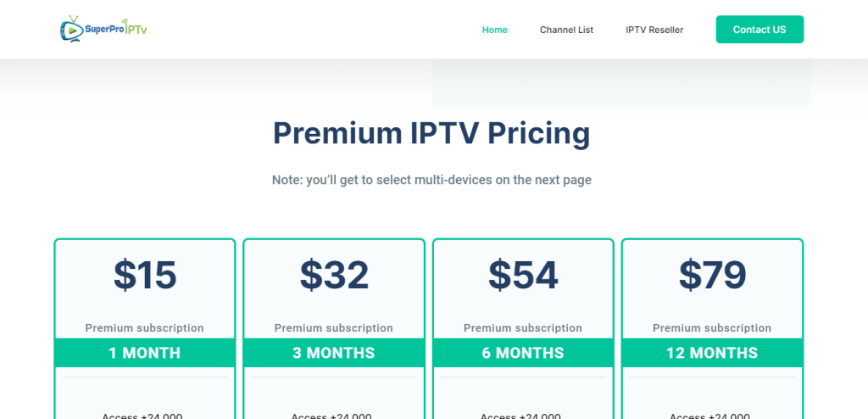This screenshot has width=868, height=419.
Task: Click Access +24,000 text in 12 months card
Action: click(712, 415)
